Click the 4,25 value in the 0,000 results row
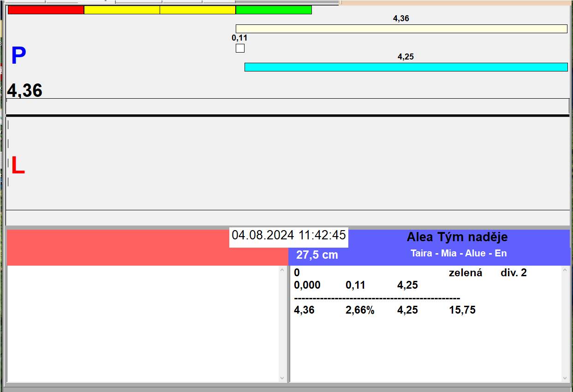Image resolution: width=573 pixels, height=392 pixels. 407,285
